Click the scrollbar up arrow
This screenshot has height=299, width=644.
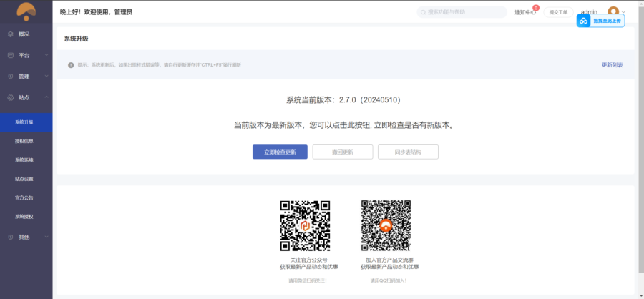tap(641, 3)
